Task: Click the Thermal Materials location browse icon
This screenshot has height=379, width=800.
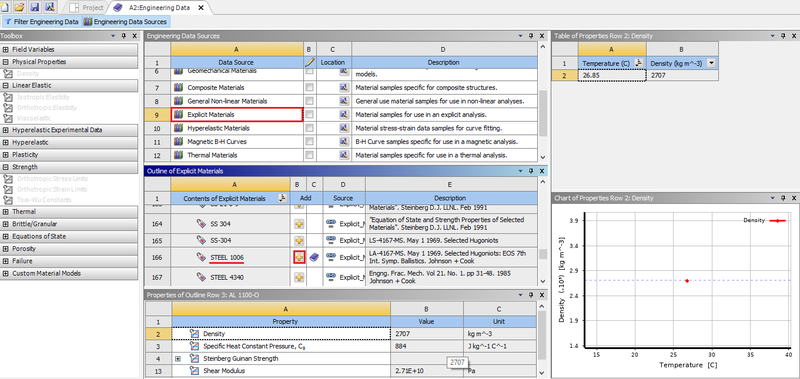Action: coord(343,155)
